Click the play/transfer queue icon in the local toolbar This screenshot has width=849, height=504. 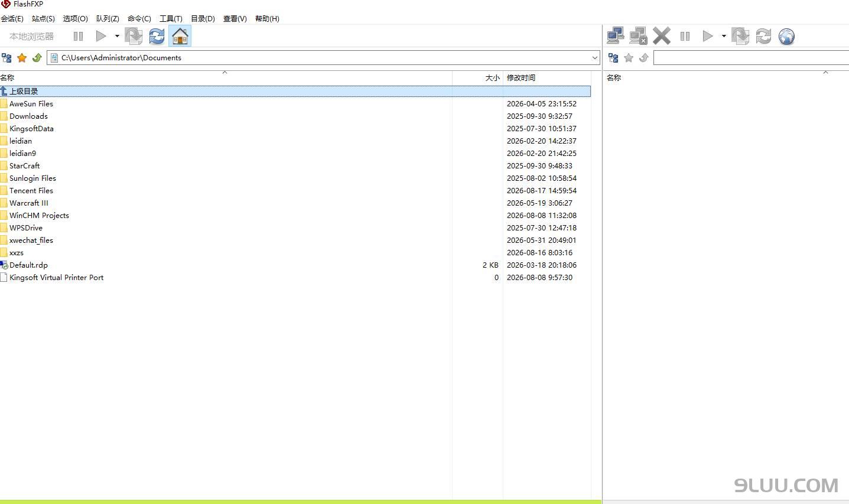101,37
